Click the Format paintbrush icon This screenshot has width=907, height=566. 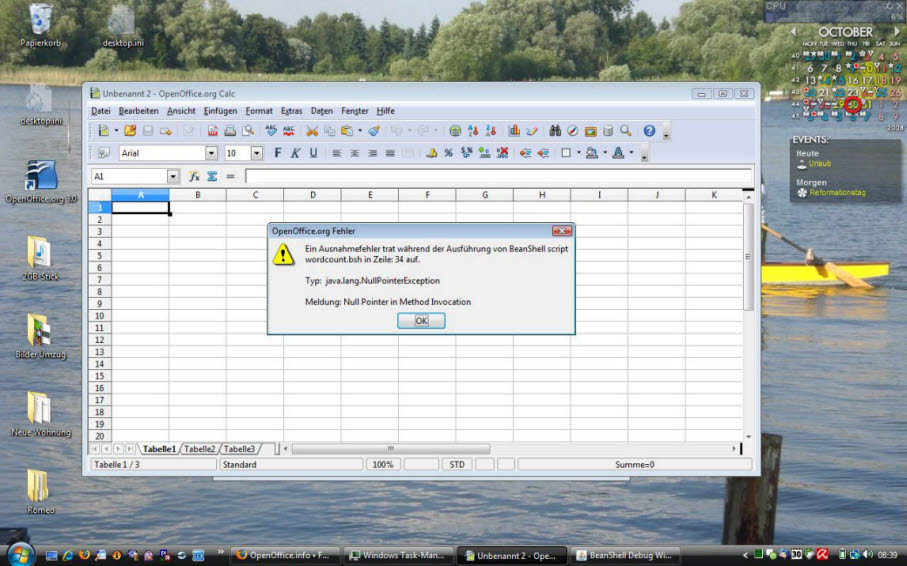coord(374,131)
